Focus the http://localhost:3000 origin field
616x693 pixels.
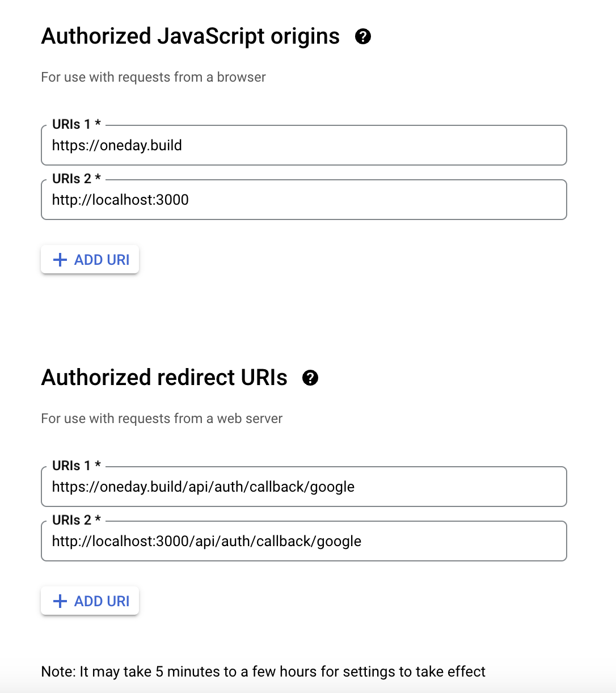tap(304, 200)
